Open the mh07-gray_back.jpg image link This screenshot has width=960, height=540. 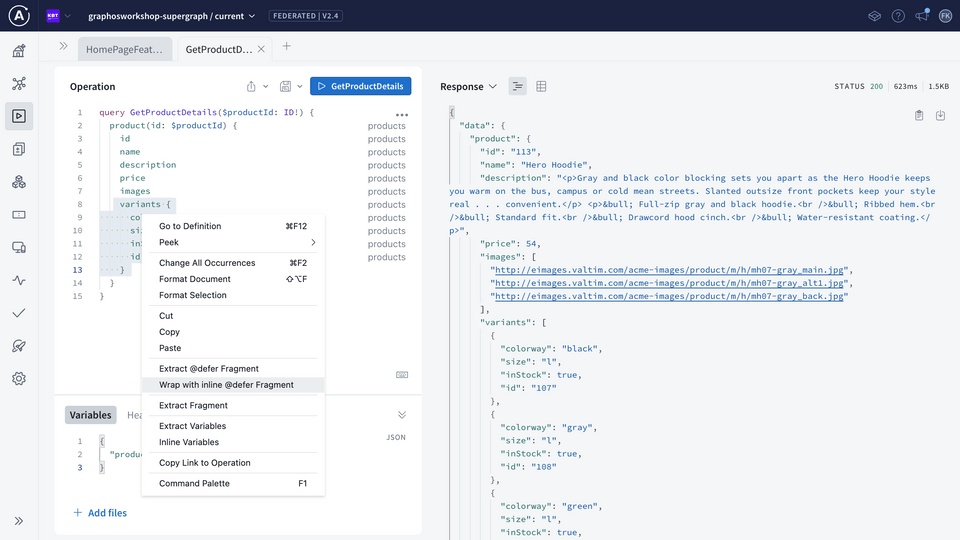(x=669, y=296)
